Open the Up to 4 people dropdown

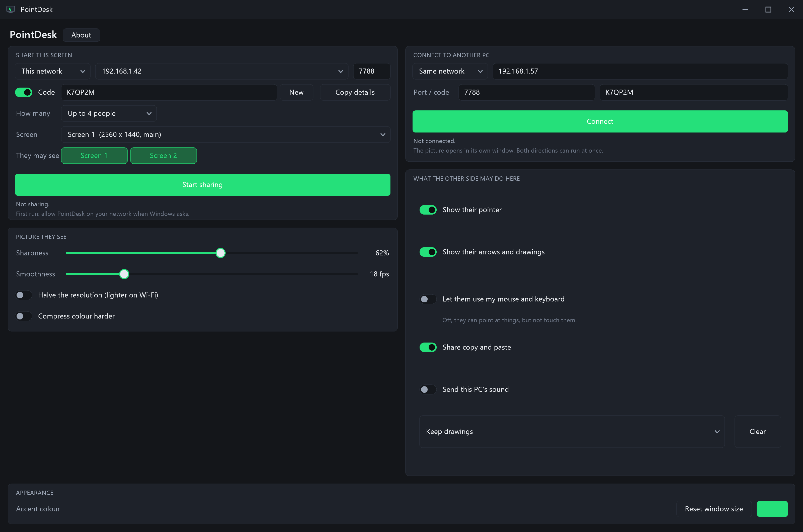pyautogui.click(x=109, y=113)
